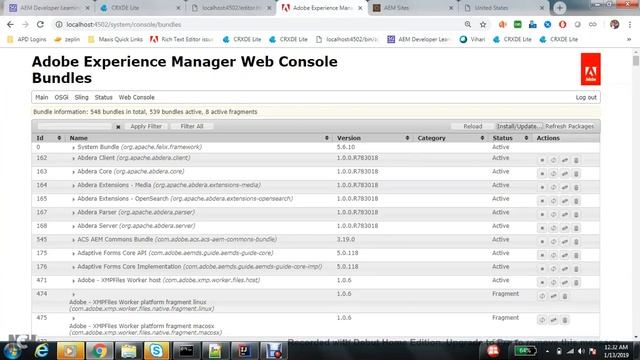Refresh the XMPFiles linux fragment imports
Screen dimensions: 640x360
tap(542, 296)
